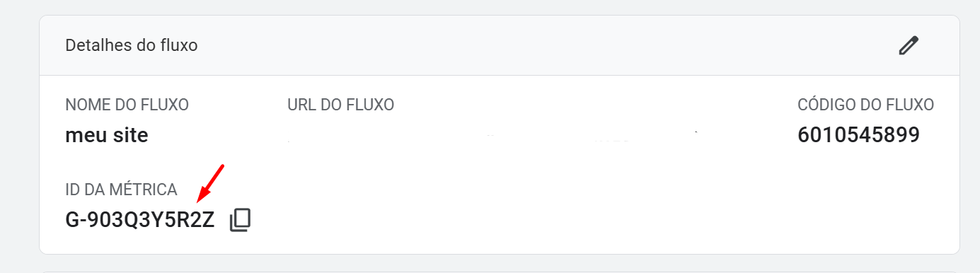Click the word 'URL' in the URL label
Screen dimensions: 980x273
pos(301,105)
